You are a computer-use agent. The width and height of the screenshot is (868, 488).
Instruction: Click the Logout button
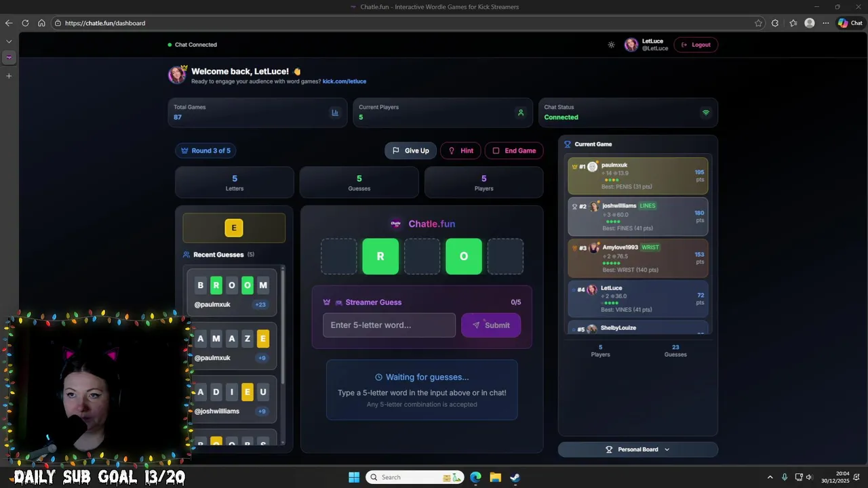click(696, 45)
